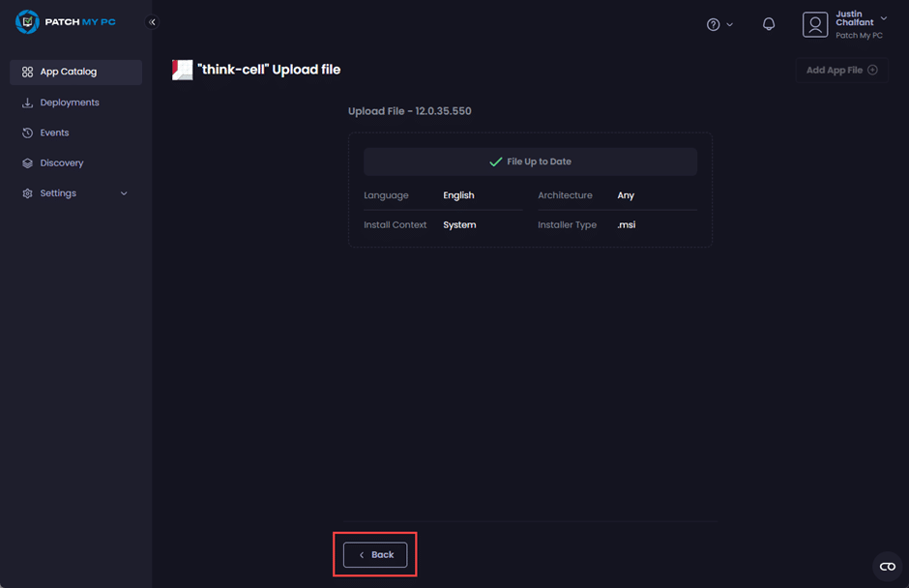Navigate to Discovery in the sidebar
909x588 pixels.
tap(61, 163)
